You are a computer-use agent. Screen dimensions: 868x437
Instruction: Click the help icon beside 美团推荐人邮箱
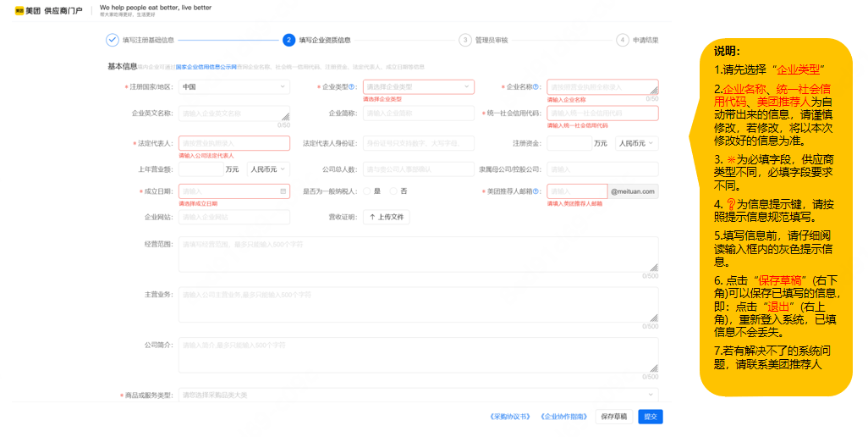[x=536, y=191]
